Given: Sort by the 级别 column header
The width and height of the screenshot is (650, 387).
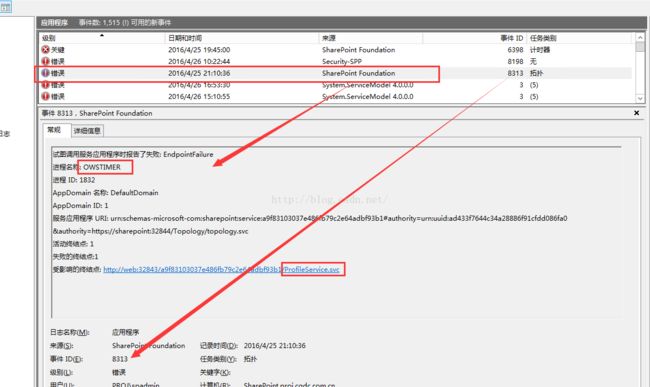Looking at the screenshot, I should click(x=102, y=38).
